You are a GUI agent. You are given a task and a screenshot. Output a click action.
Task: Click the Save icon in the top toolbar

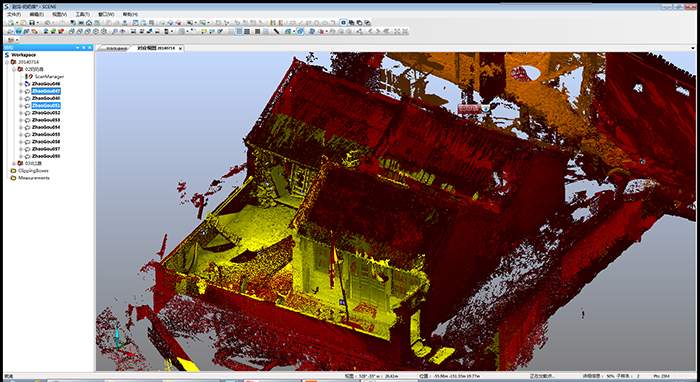(32, 23)
